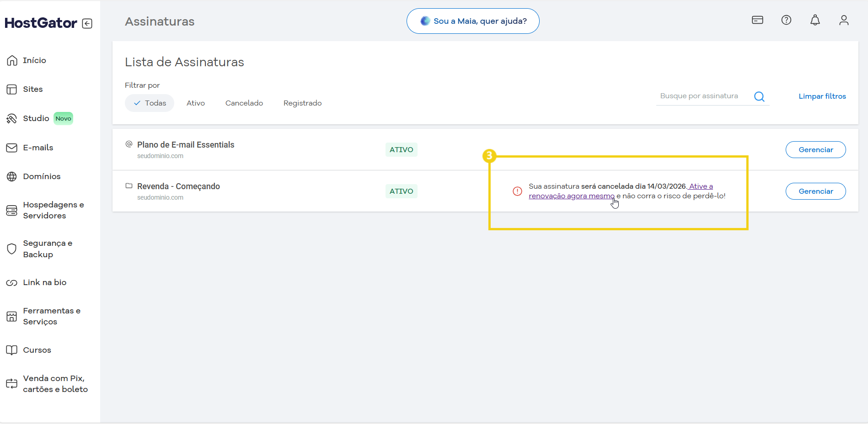
Task: Click the Filtrar por label
Action: [142, 85]
